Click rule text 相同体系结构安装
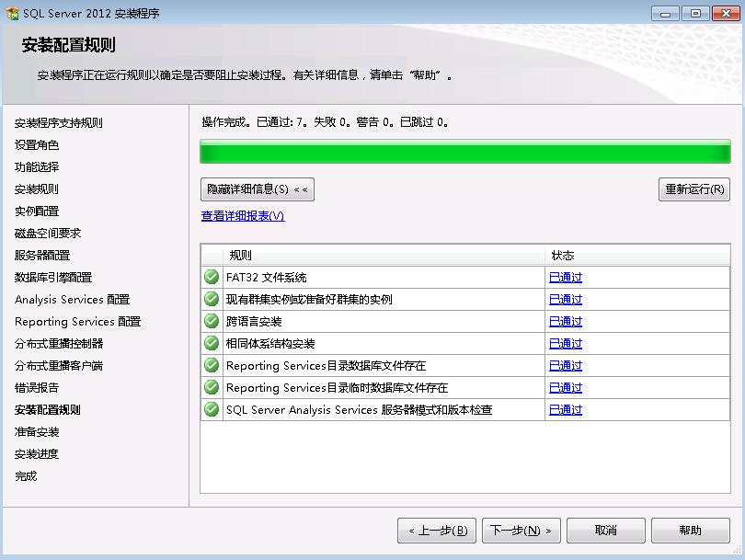Image resolution: width=745 pixels, height=560 pixels. 270,343
